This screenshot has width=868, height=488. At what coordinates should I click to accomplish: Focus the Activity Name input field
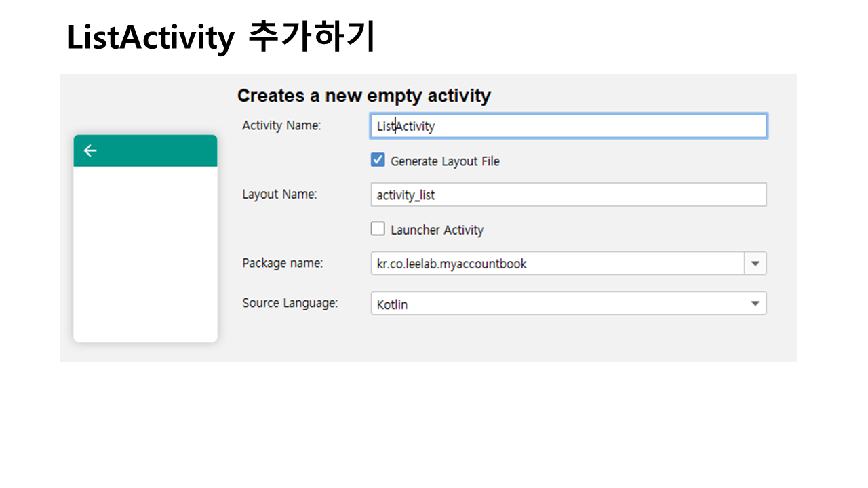(x=568, y=126)
